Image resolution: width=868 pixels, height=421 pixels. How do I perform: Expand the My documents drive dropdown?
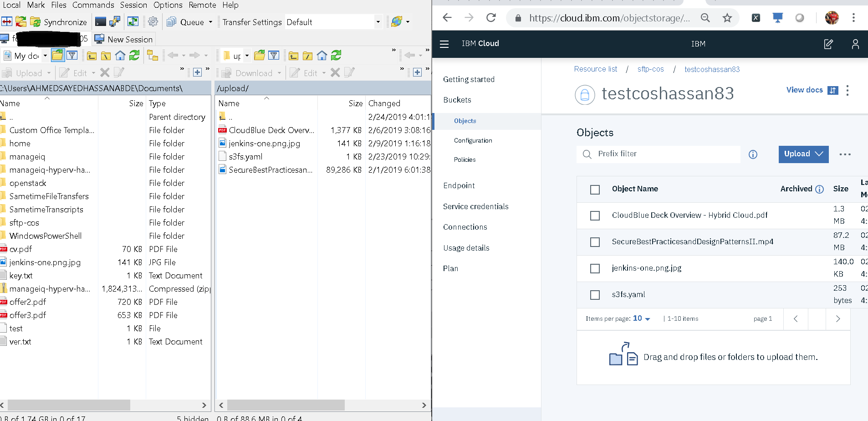45,56
